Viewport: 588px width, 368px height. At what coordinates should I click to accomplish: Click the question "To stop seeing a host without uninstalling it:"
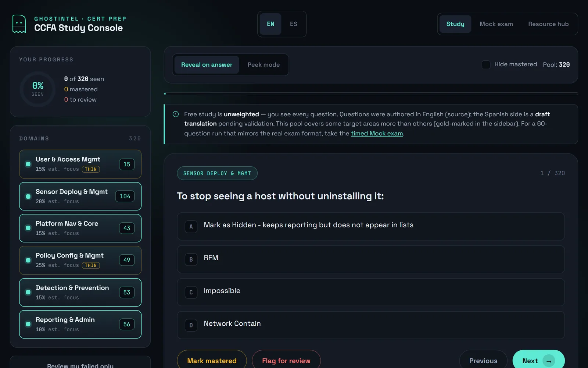(280, 196)
